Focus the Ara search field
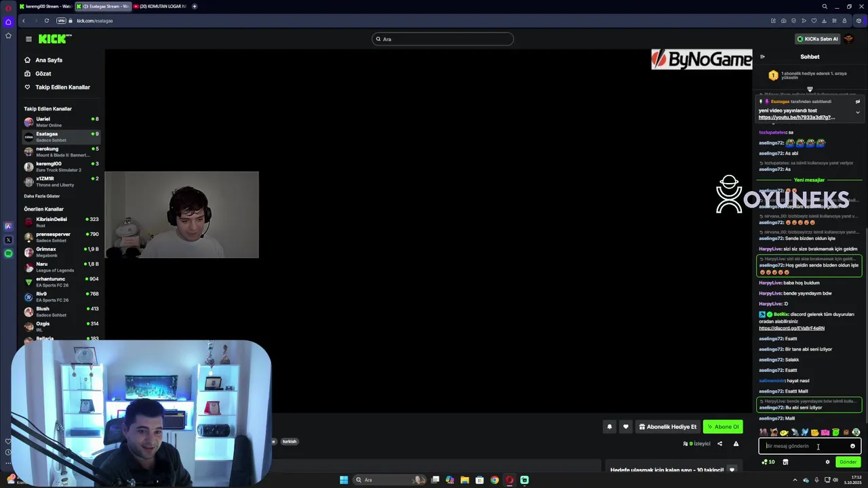The height and width of the screenshot is (488, 868). click(x=443, y=39)
